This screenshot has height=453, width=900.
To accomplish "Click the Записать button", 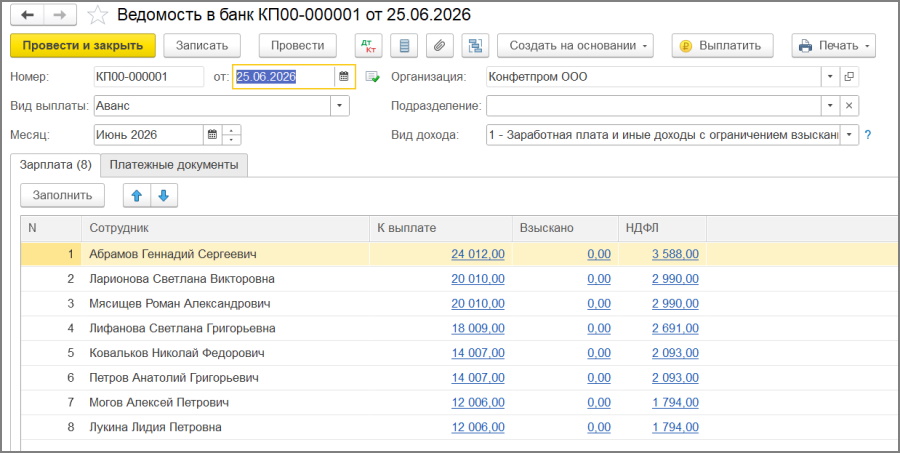I will point(202,46).
